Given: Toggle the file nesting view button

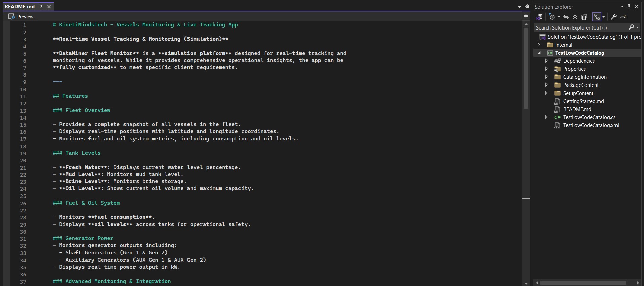Looking at the screenshot, I should [x=597, y=17].
